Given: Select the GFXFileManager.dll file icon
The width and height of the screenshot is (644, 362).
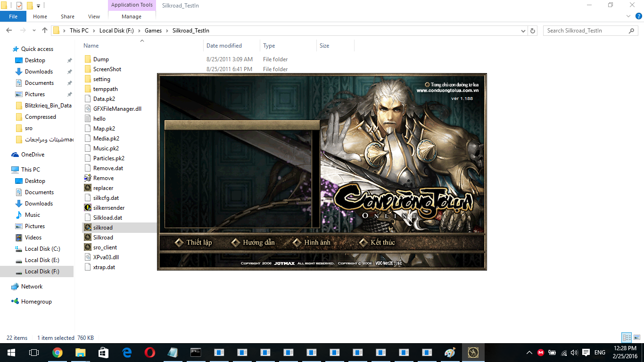Looking at the screenshot, I should [x=88, y=109].
